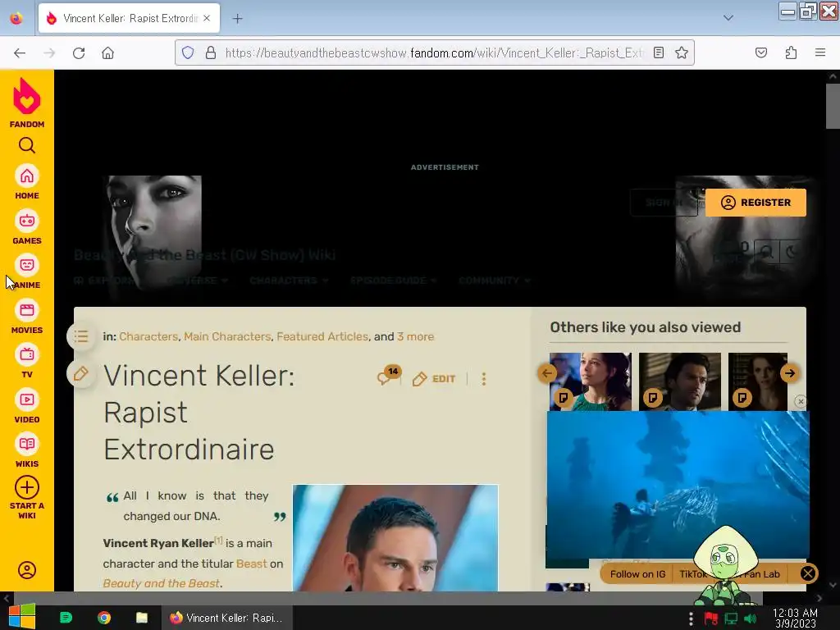
Task: Click Start a Wiki plus icon
Action: pos(27,487)
